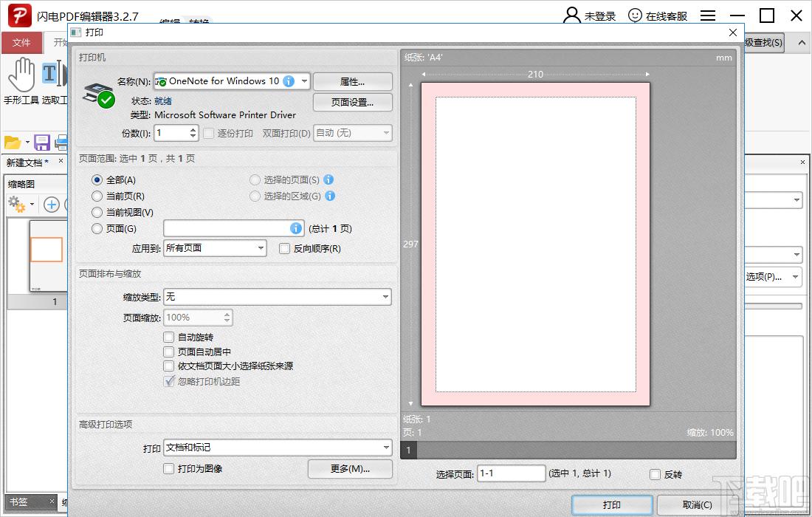The height and width of the screenshot is (517, 812).
Task: Collapse the ribbon with the chevron arrow
Action: coord(802,43)
